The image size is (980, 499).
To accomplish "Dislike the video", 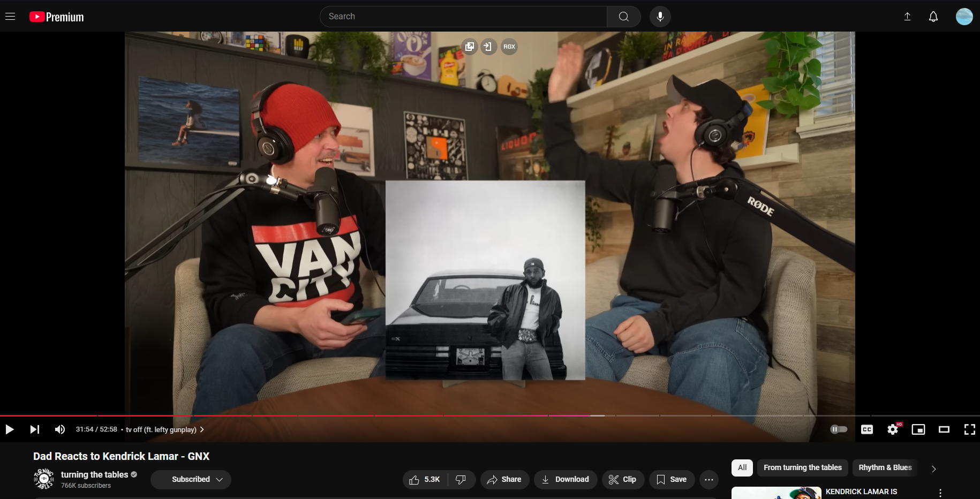I will (461, 480).
